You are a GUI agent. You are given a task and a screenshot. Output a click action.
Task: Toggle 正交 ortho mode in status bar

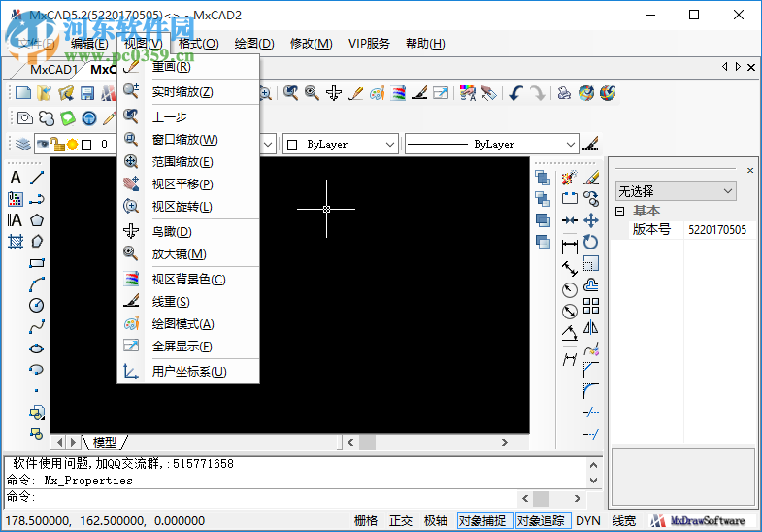401,520
